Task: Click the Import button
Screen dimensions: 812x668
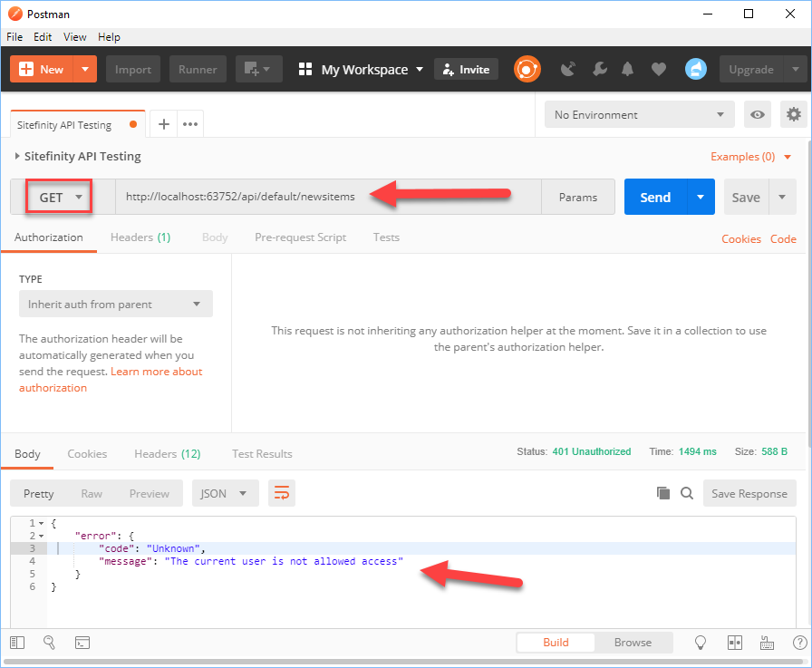Action: click(133, 69)
